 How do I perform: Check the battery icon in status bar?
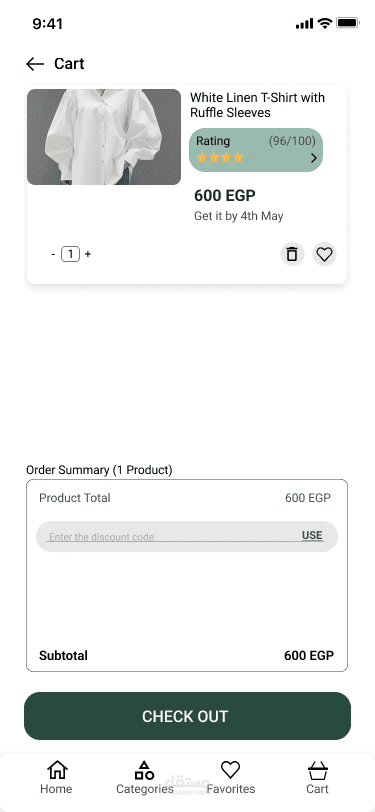click(348, 23)
